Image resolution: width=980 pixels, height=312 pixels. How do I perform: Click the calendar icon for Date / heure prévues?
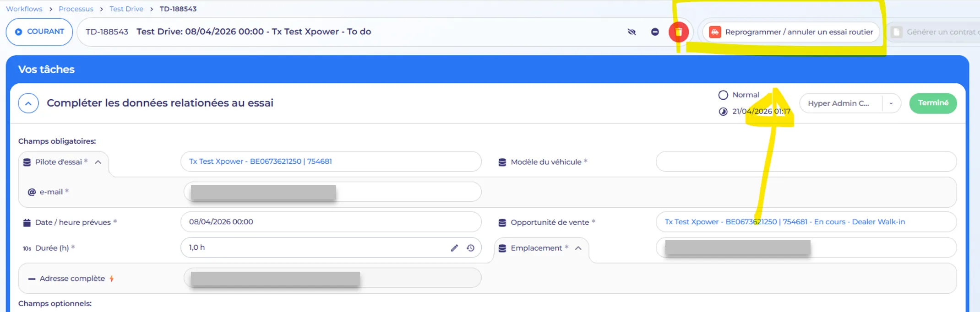27,222
